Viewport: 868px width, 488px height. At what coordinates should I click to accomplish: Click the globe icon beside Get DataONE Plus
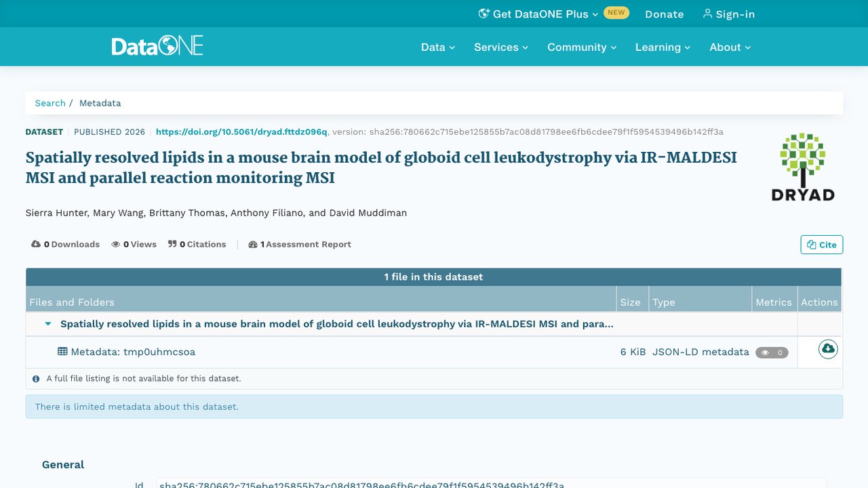point(484,14)
